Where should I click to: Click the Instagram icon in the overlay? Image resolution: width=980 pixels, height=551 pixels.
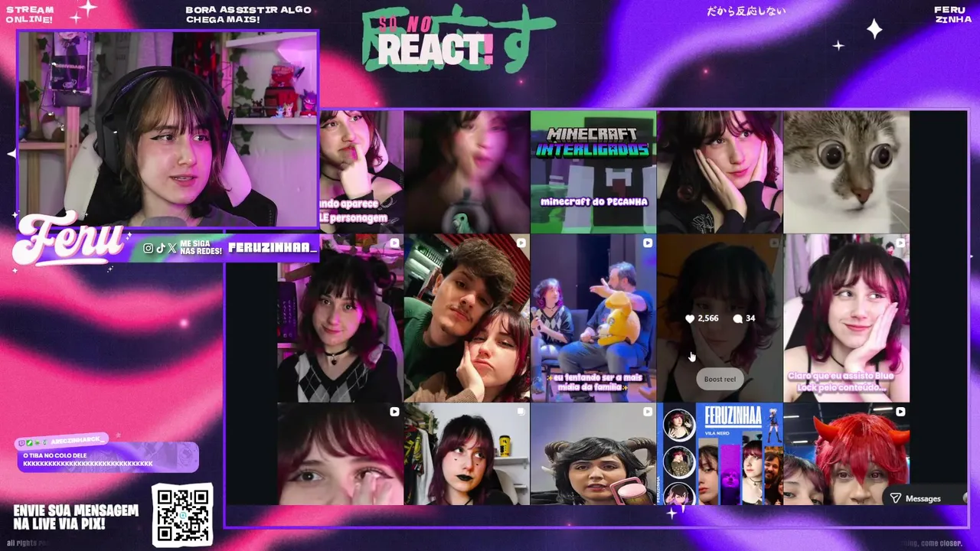[x=149, y=248]
